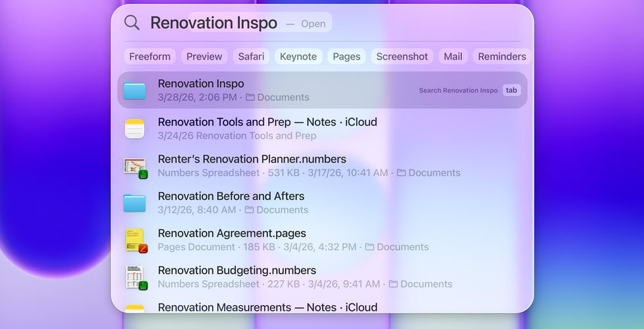Open 'Renter's Renovation Planner.numbers' result
This screenshot has width=644, height=329.
[252, 159]
